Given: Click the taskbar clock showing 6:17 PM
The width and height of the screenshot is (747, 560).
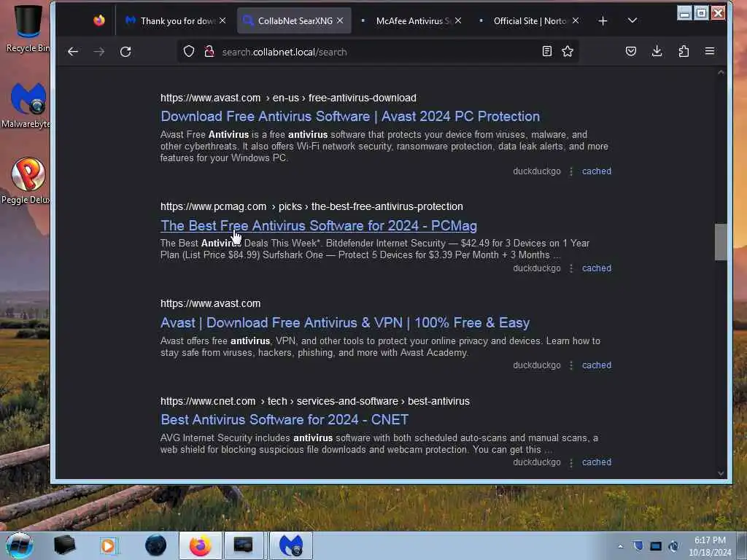Looking at the screenshot, I should click(710, 546).
